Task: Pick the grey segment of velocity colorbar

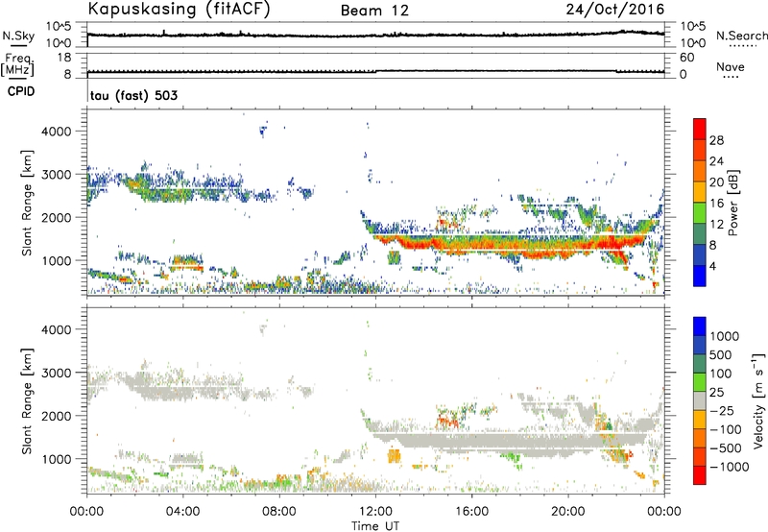Action: [x=700, y=400]
